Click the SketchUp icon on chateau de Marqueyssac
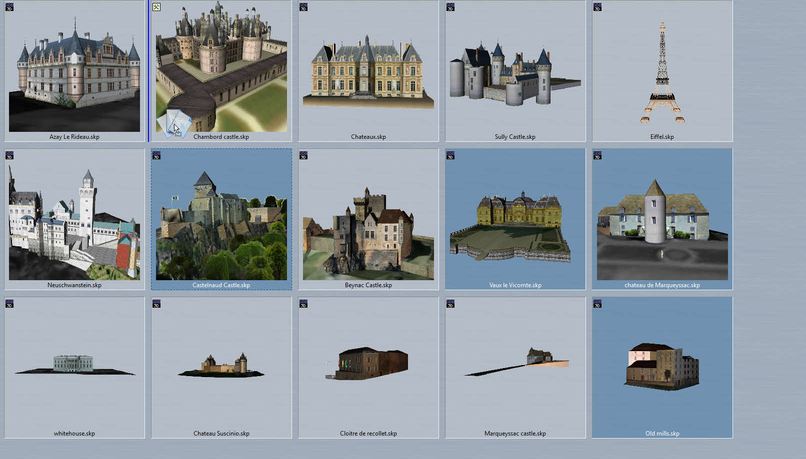Screen dimensions: 806x459 [598, 155]
